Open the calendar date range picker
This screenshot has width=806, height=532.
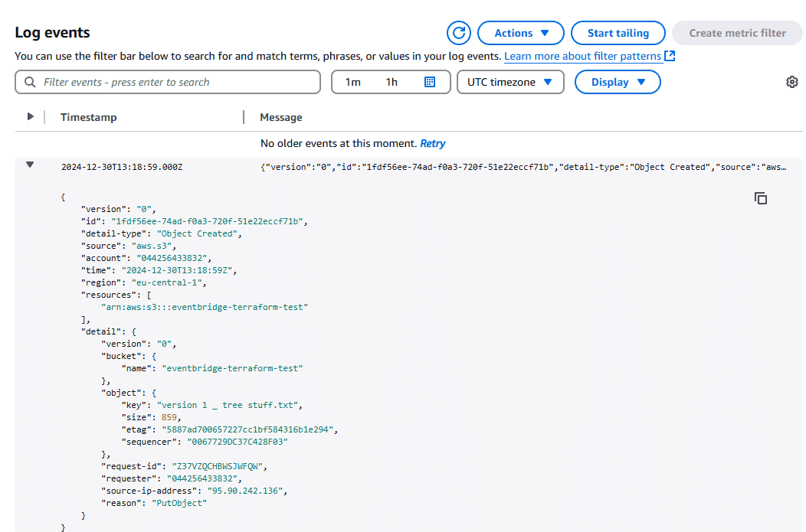tap(430, 82)
